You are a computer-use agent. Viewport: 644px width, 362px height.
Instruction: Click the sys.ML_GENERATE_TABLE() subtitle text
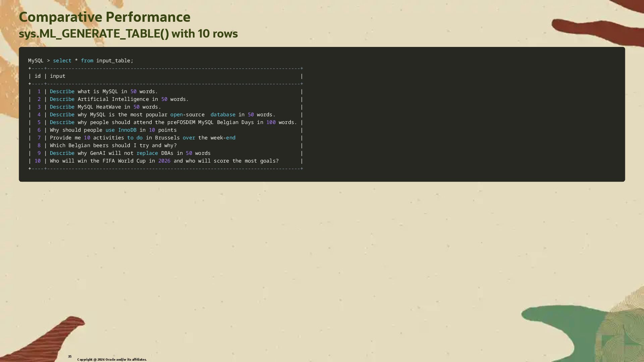(x=128, y=34)
